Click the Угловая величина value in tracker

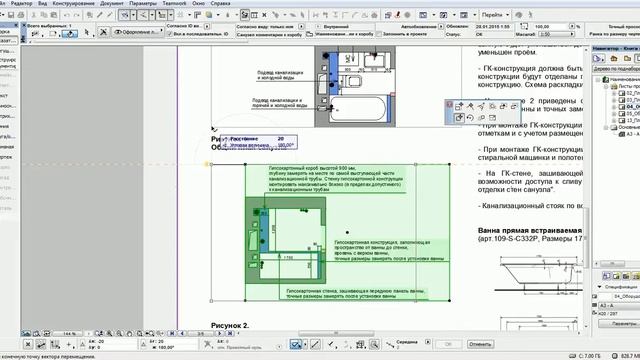(285, 145)
